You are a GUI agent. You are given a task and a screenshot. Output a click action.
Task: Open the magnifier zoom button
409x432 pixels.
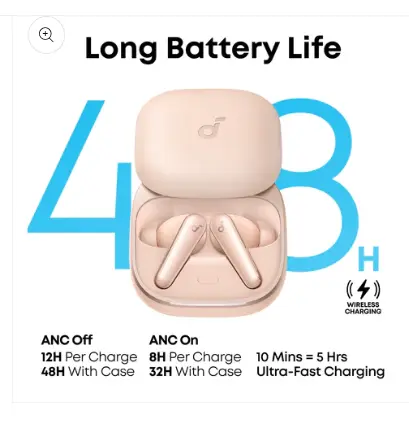46,35
